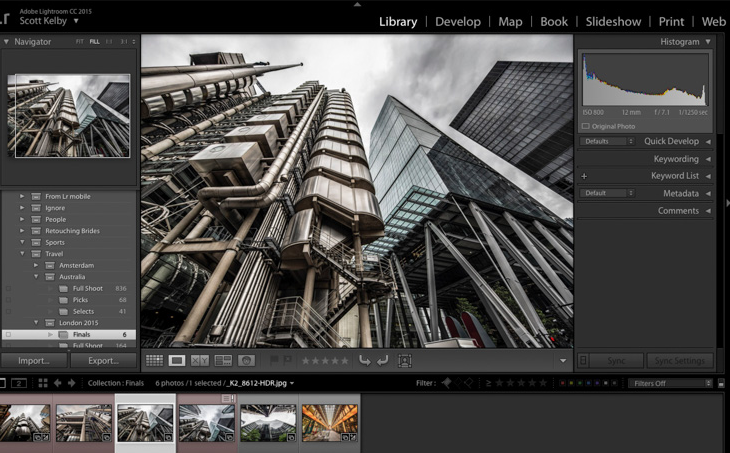Click the Import button
730x453 pixels.
coord(34,360)
